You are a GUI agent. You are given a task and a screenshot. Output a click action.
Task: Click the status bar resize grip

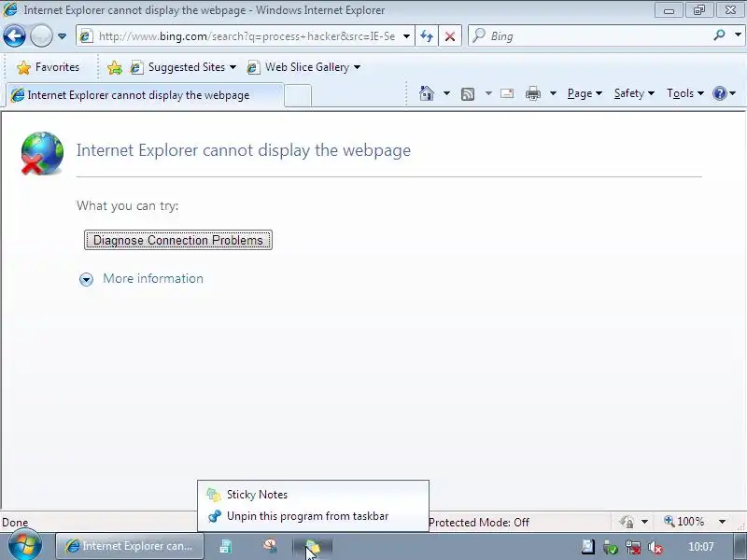click(x=741, y=525)
